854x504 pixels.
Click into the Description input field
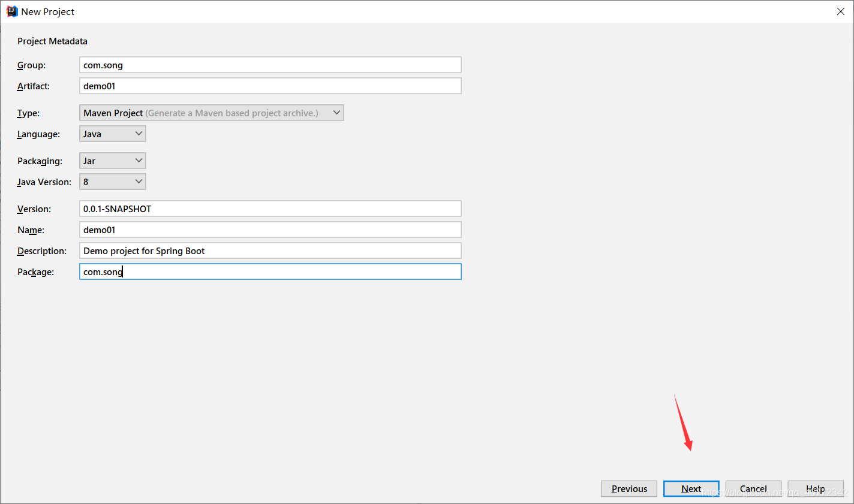(x=270, y=251)
